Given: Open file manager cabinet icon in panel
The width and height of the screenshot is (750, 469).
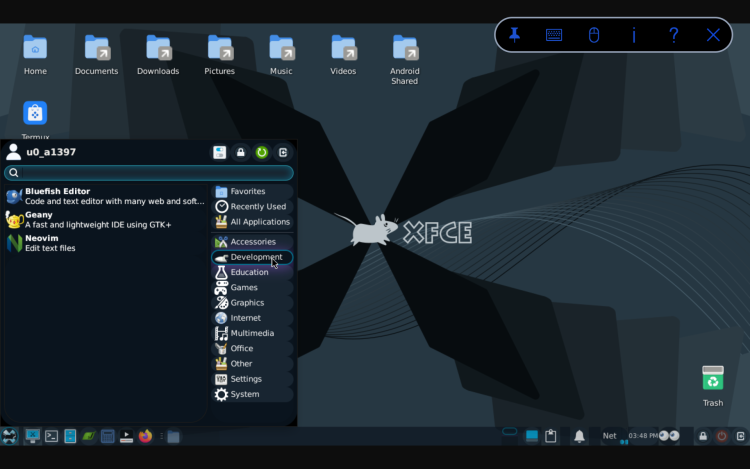Looking at the screenshot, I should coord(70,436).
